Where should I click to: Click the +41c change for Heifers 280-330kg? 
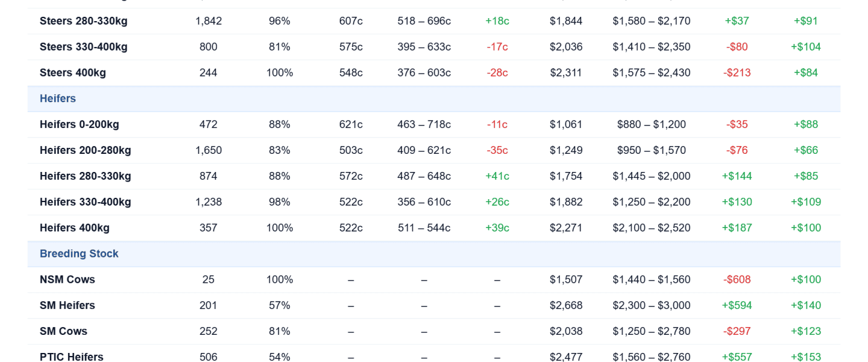click(x=497, y=176)
